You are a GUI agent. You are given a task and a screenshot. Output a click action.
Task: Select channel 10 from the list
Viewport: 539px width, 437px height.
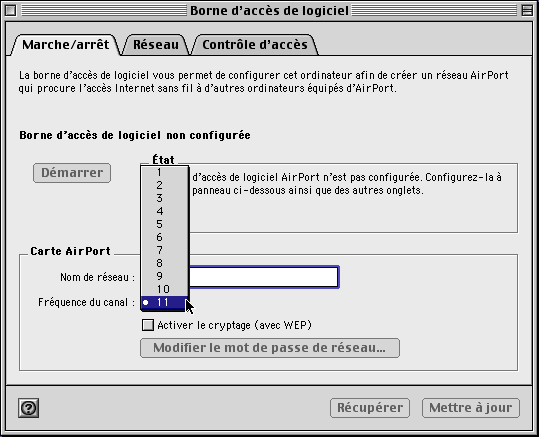tap(165, 289)
